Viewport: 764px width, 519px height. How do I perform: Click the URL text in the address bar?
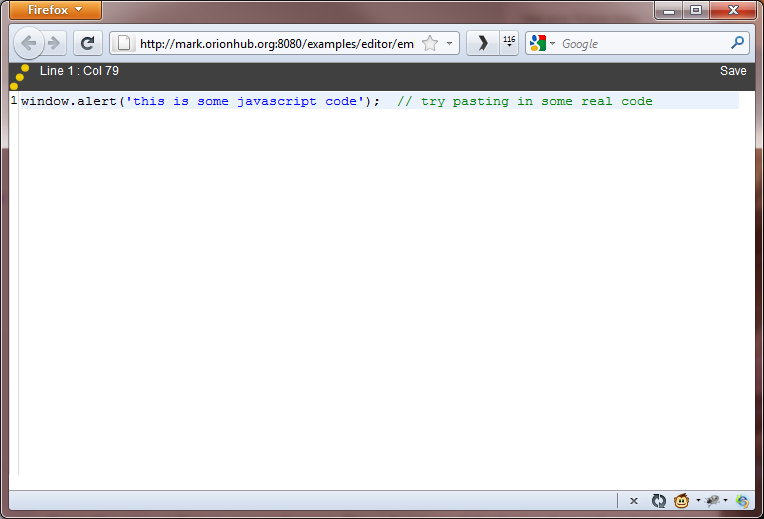[277, 43]
